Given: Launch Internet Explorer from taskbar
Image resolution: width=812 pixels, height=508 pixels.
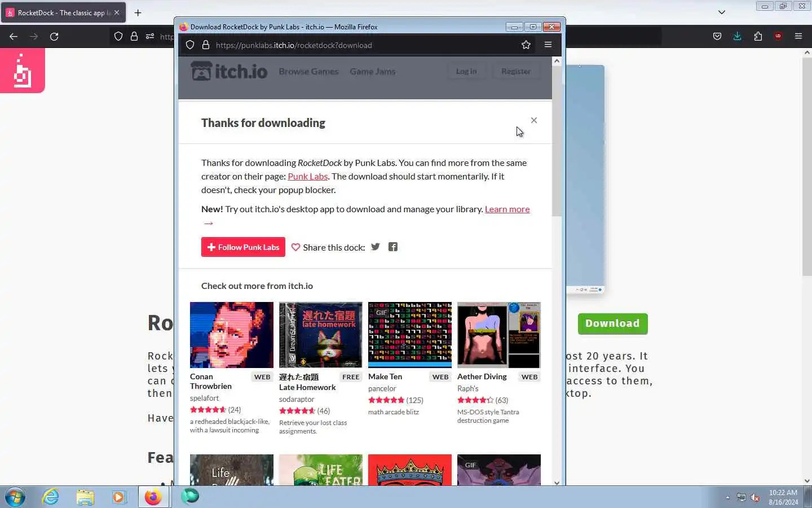Looking at the screenshot, I should click(51, 497).
